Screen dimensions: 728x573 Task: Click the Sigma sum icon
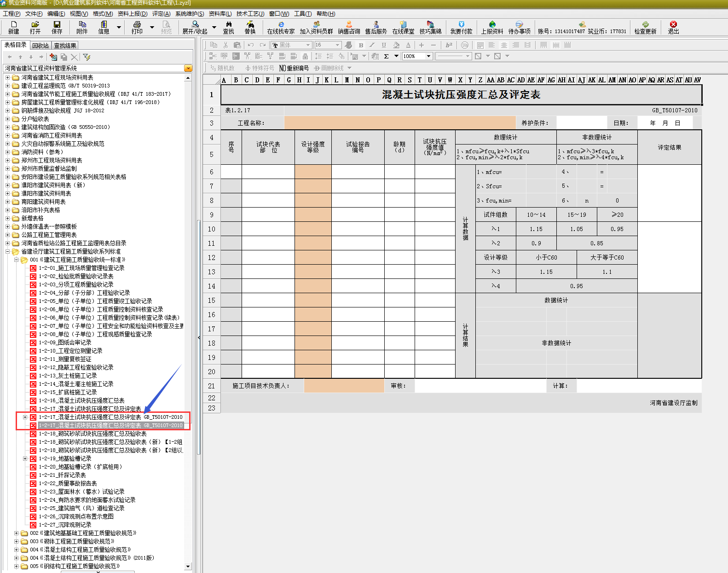coord(386,56)
